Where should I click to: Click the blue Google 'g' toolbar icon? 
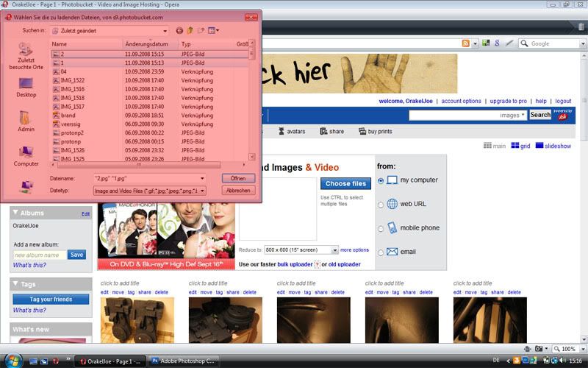click(x=497, y=43)
